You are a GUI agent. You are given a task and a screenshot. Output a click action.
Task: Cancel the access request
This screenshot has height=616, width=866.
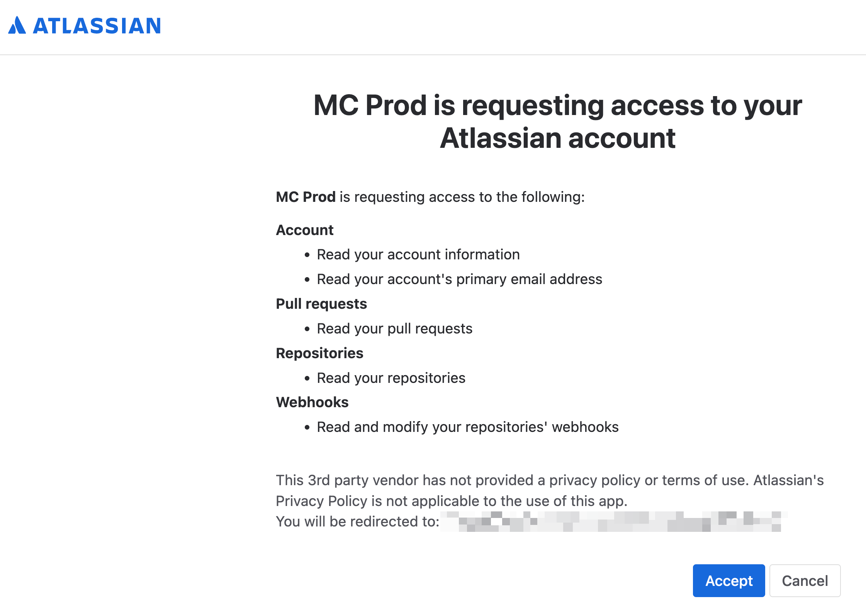[x=805, y=580]
